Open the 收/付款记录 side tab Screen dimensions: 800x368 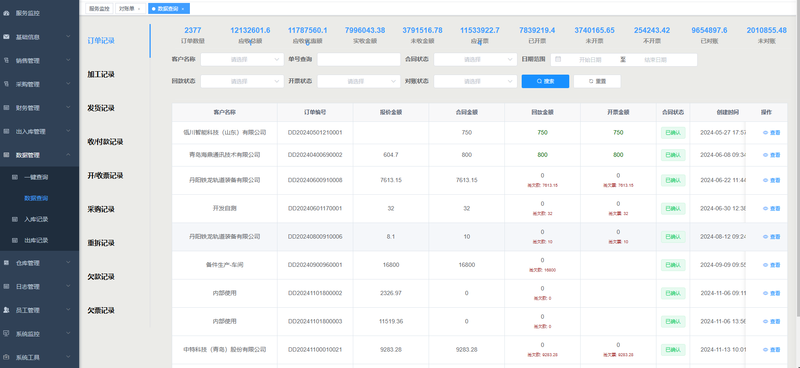105,142
